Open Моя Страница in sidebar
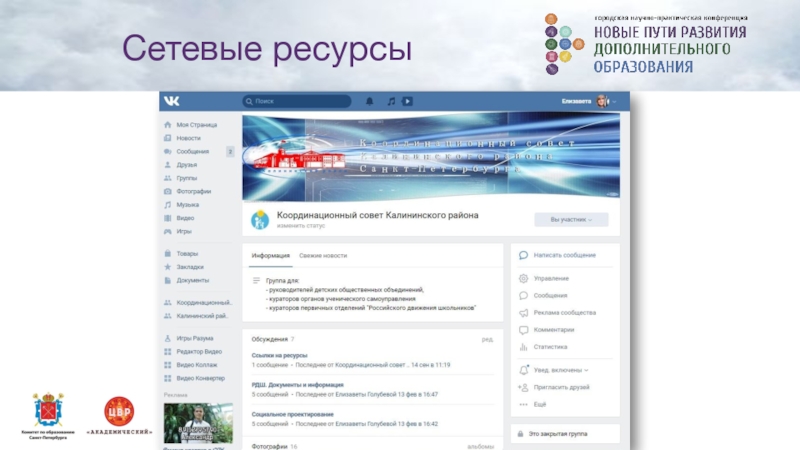The height and width of the screenshot is (450, 800). tap(196, 125)
